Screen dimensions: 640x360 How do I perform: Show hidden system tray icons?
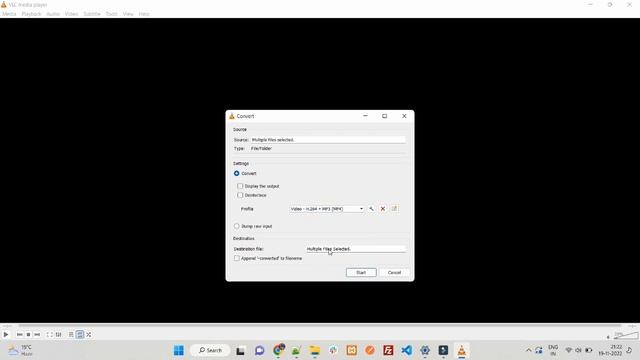point(529,351)
